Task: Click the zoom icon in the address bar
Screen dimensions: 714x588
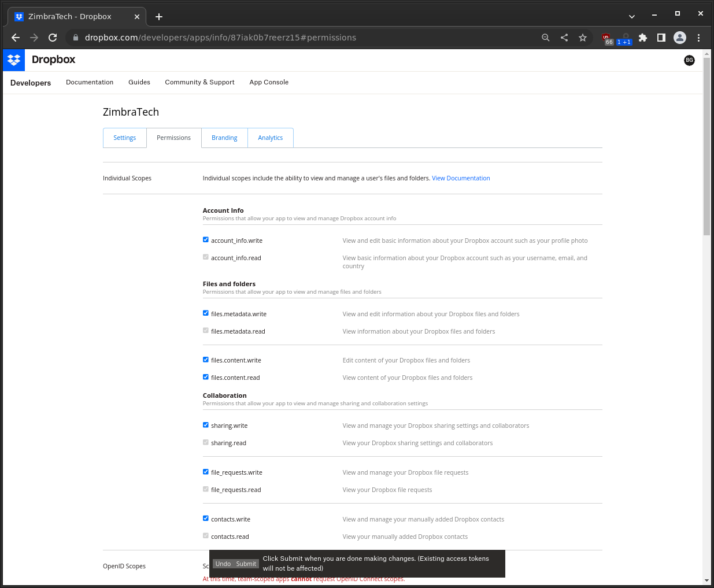Action: pyautogui.click(x=545, y=38)
